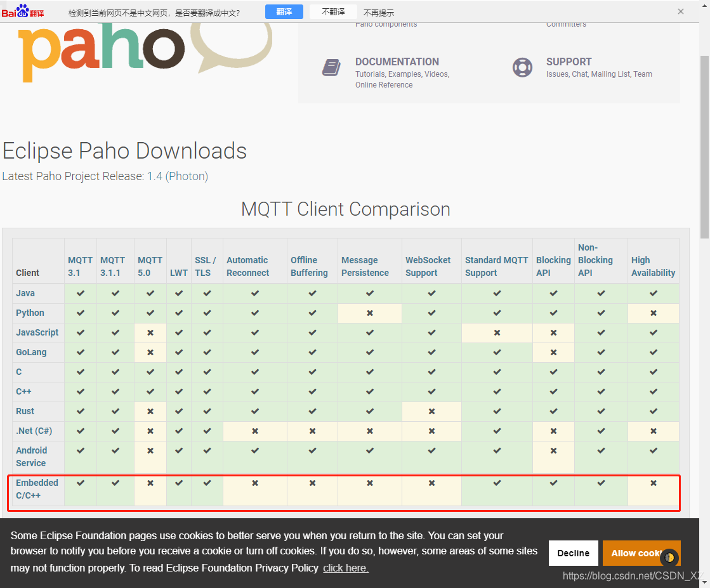Click the JavaScript MQTT 5.0 cross mark
Image resolution: width=710 pixels, height=588 pixels.
click(x=150, y=333)
